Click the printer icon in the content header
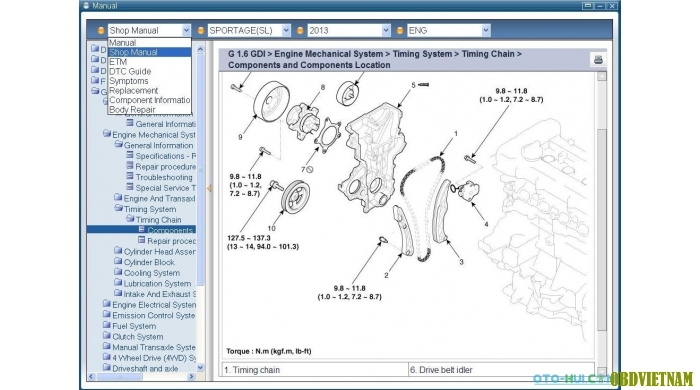Image resolution: width=700 pixels, height=390 pixels. 598,60
